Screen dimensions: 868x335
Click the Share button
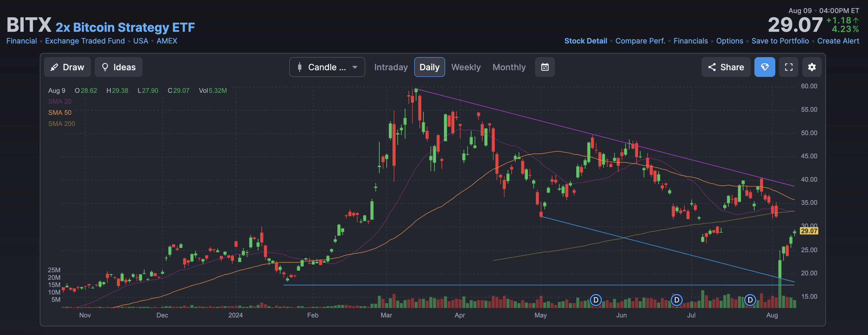(726, 67)
